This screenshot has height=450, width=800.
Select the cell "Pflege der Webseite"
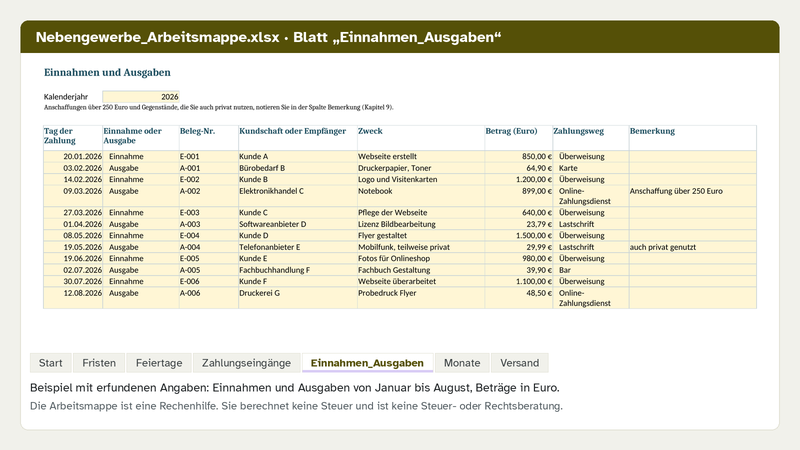[x=421, y=213]
